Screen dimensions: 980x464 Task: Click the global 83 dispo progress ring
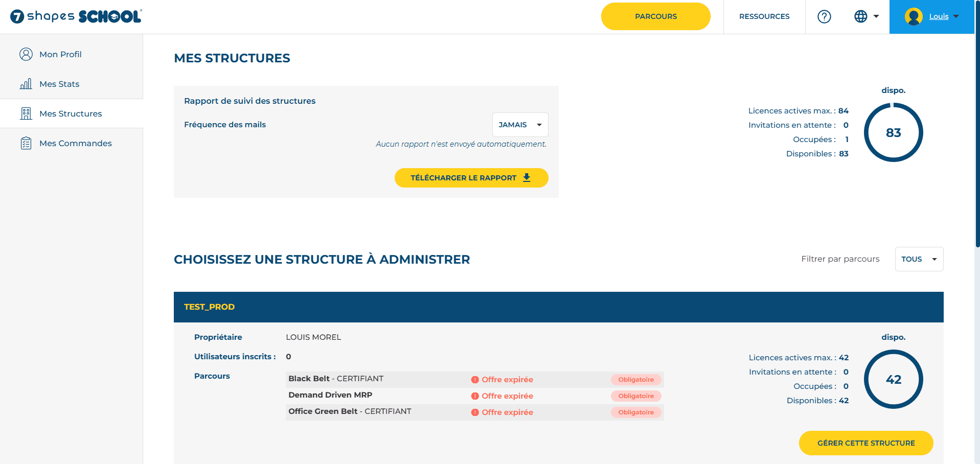click(894, 132)
